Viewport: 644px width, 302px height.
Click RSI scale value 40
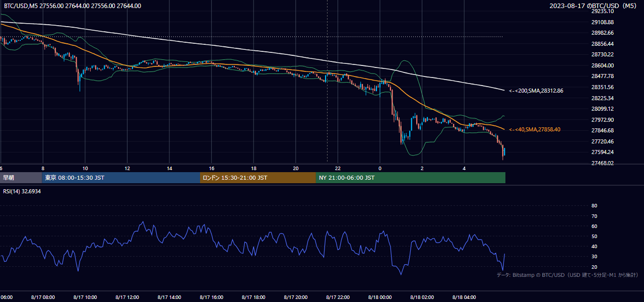(594, 247)
